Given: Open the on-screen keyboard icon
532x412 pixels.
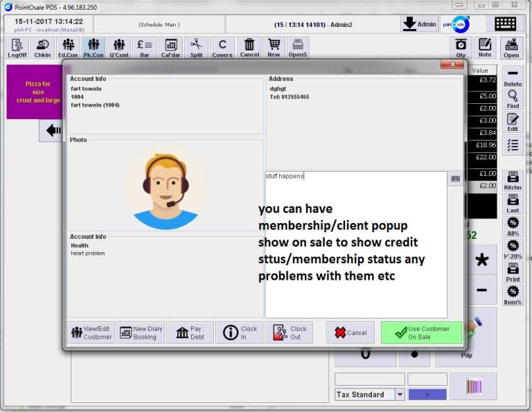Looking at the screenshot, I should 505,24.
